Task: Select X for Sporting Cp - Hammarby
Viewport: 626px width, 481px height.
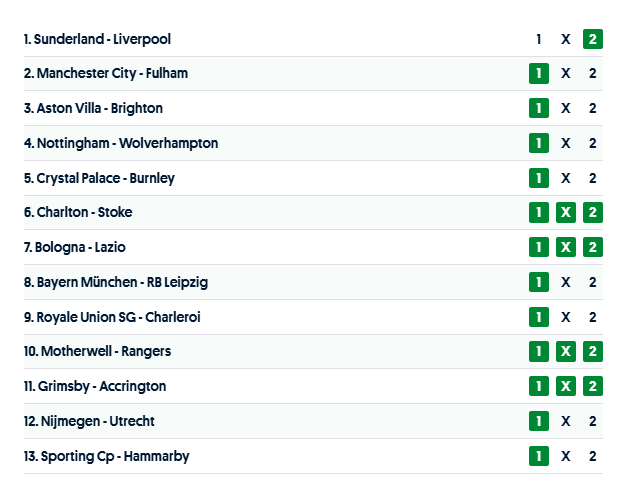Action: pos(566,456)
